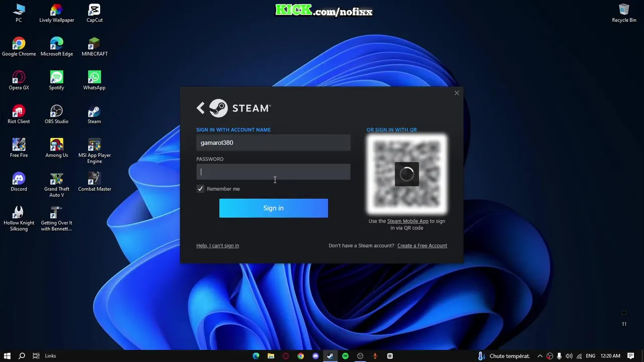Open the 12:20 AM clock
The image size is (644, 362).
pos(610,356)
